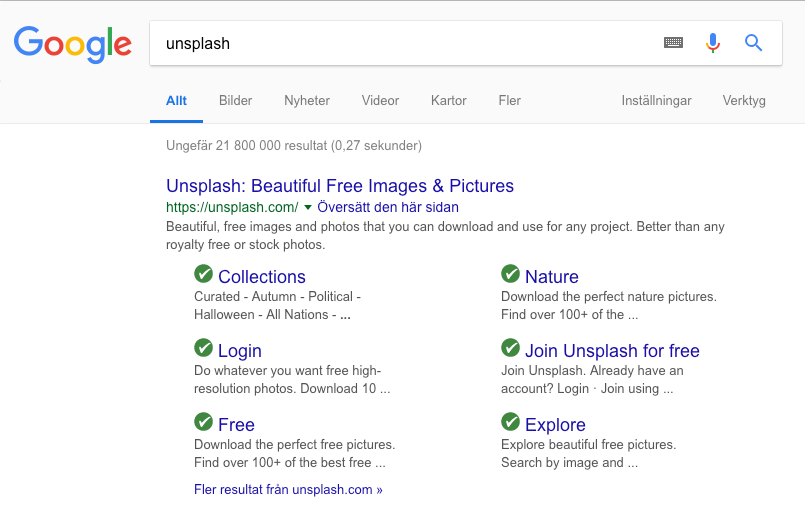Screen dimensions: 805x514
Task: Click 'Join Unsplash. Already have an' text
Action: (x=592, y=371)
